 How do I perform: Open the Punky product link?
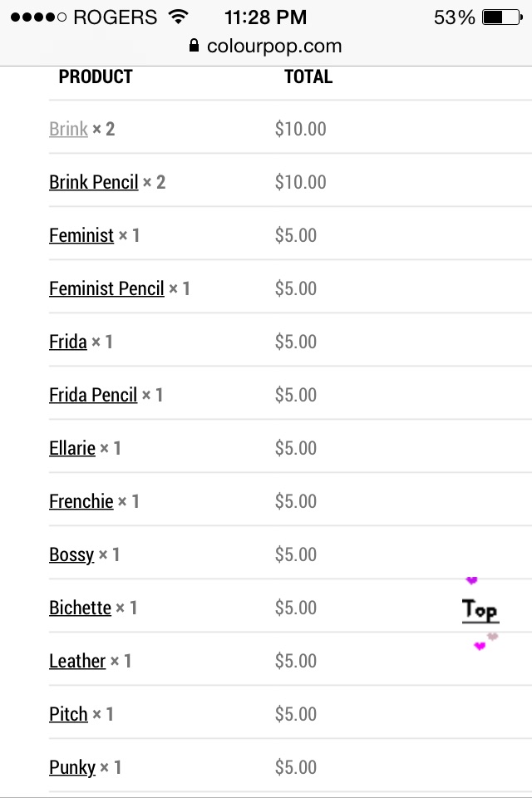pyautogui.click(x=71, y=767)
